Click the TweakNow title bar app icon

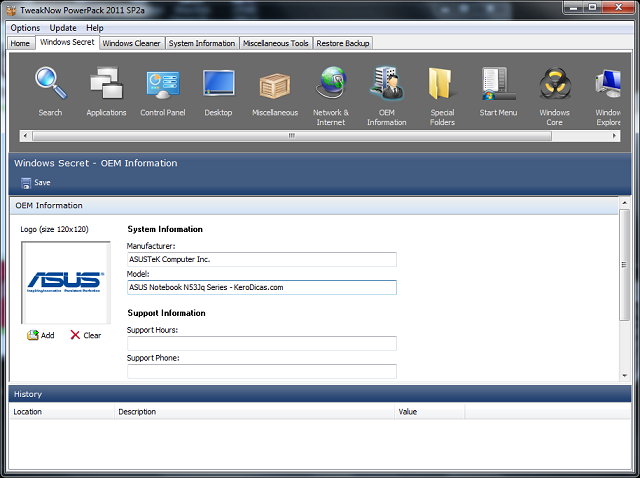[11, 10]
